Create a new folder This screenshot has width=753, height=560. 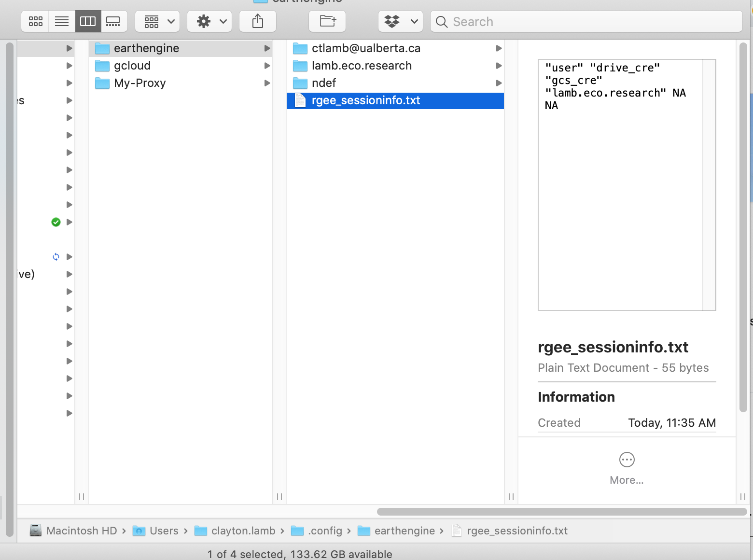point(327,21)
